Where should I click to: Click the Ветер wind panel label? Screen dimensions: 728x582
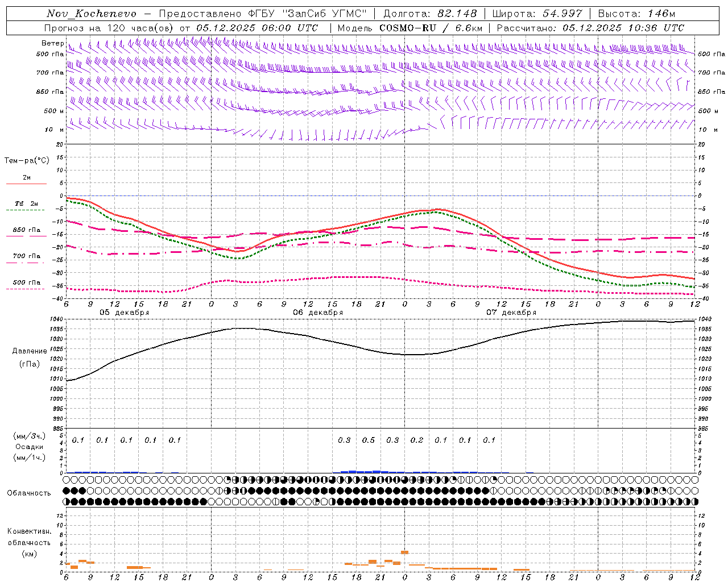tap(52, 43)
